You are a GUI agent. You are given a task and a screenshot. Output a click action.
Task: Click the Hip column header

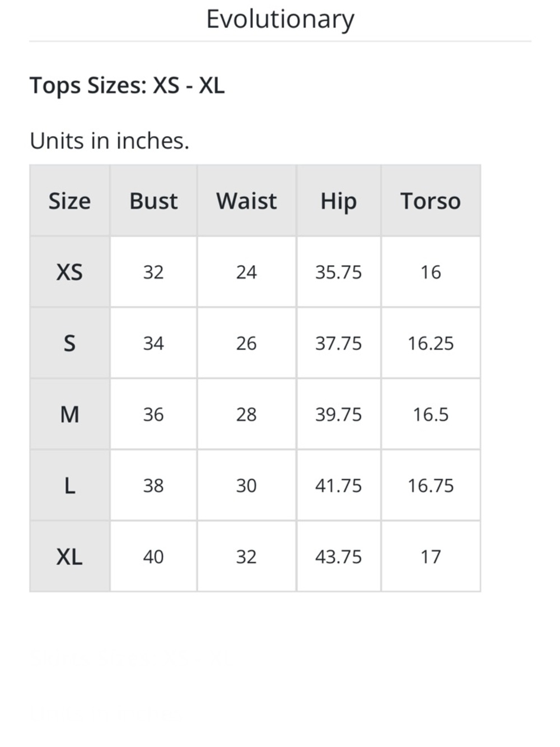[x=339, y=201]
